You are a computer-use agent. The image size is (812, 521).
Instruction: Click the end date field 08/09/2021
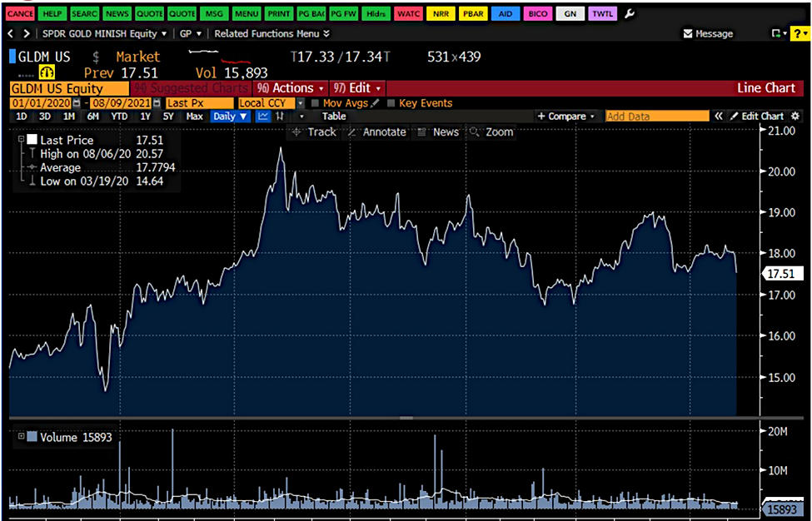click(x=121, y=103)
